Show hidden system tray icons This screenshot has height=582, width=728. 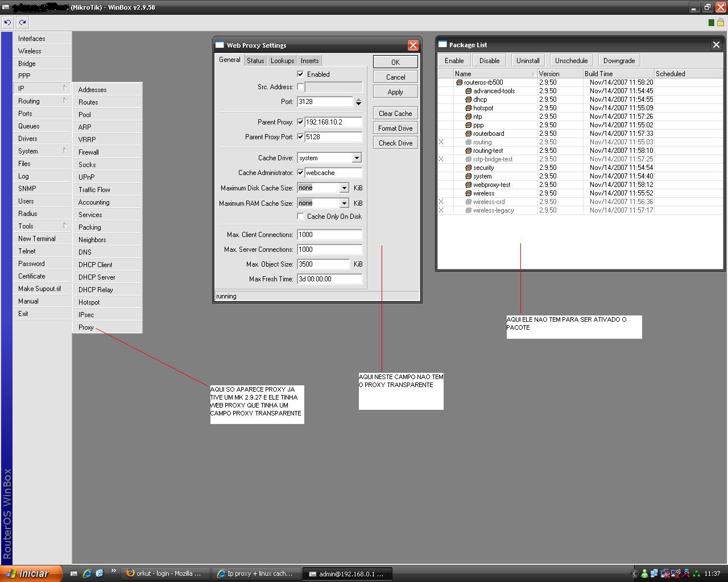click(635, 573)
